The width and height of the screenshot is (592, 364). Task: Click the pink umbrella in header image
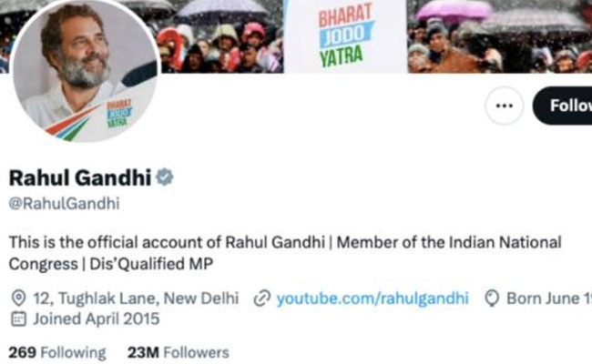pos(454,10)
